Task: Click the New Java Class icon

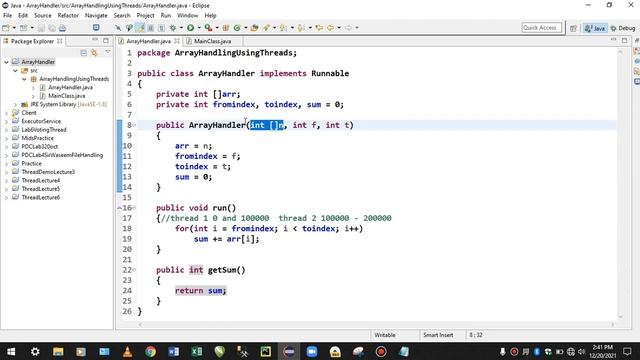Action: pyautogui.click(x=237, y=28)
